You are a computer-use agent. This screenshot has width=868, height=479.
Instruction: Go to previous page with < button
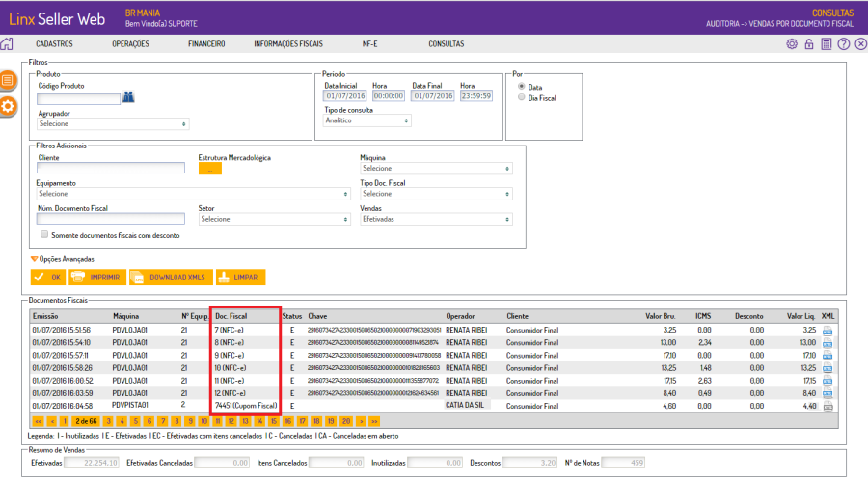(52, 421)
